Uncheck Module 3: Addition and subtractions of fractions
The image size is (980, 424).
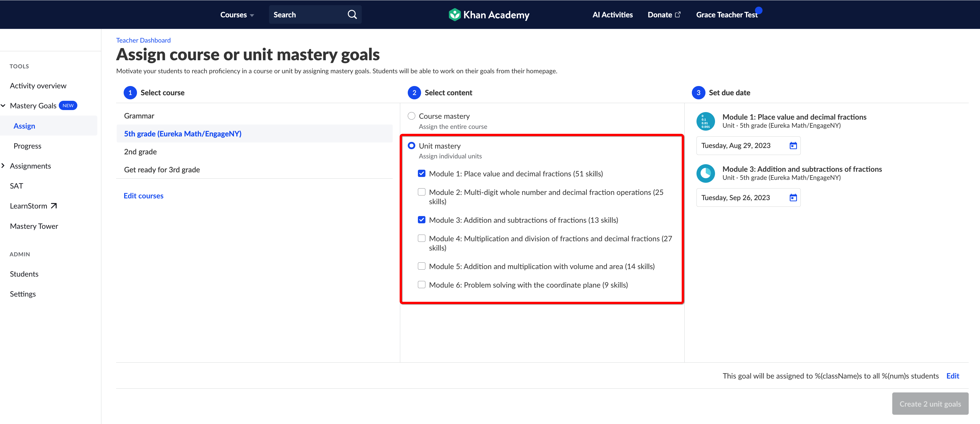click(x=422, y=220)
